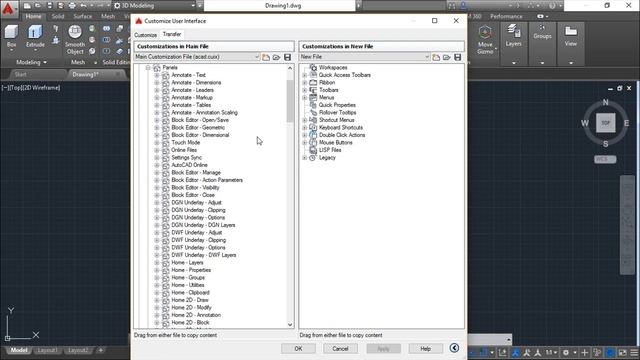Click the Workspaces node icon in the New File tree

[x=313, y=67]
